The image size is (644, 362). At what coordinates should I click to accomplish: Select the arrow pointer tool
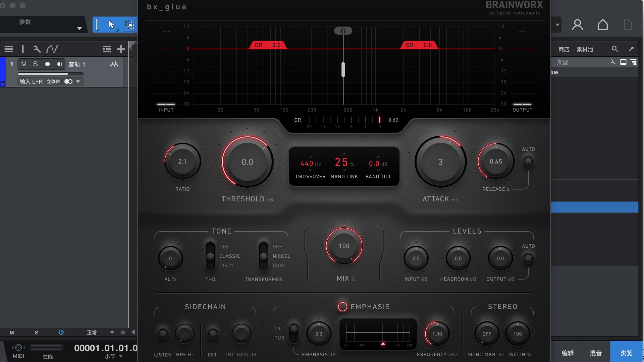(x=111, y=24)
